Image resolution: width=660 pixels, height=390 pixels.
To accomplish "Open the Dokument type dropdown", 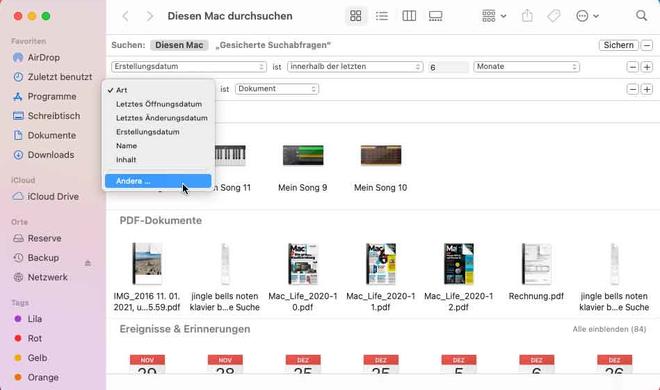I will [x=277, y=89].
